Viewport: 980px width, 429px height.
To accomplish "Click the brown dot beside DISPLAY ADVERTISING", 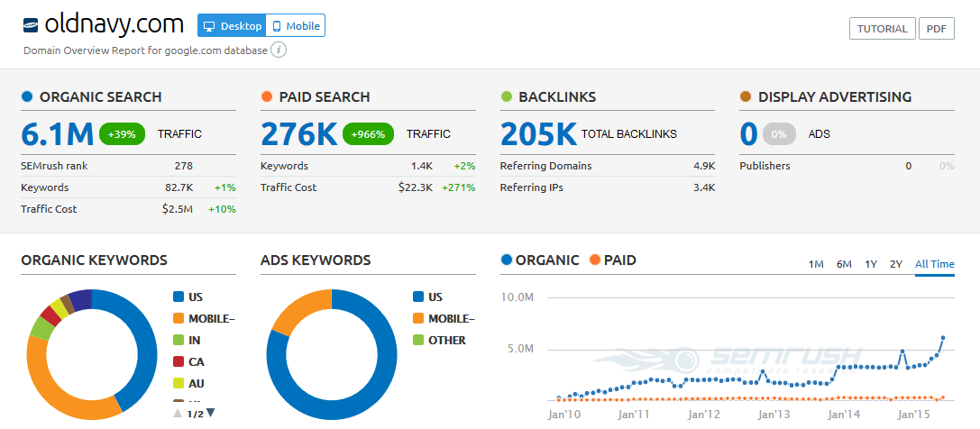I will click(x=745, y=96).
